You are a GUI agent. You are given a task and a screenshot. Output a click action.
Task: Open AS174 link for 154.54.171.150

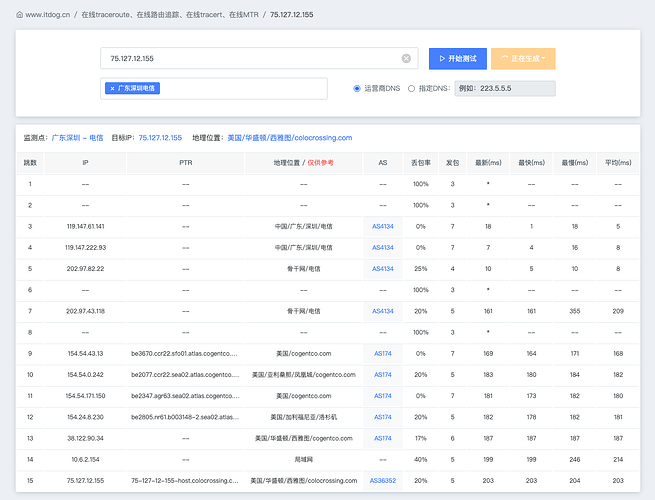tap(383, 396)
